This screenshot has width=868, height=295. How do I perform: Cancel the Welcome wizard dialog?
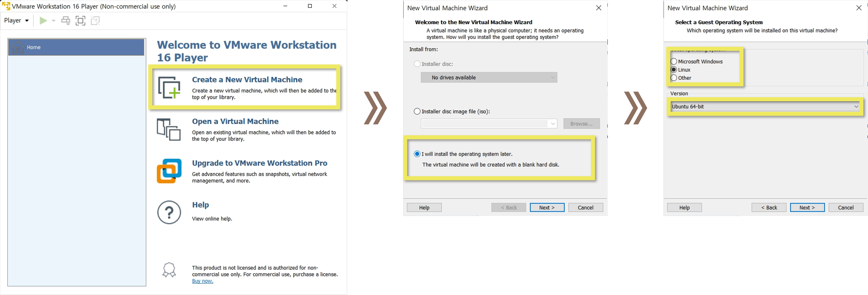586,208
